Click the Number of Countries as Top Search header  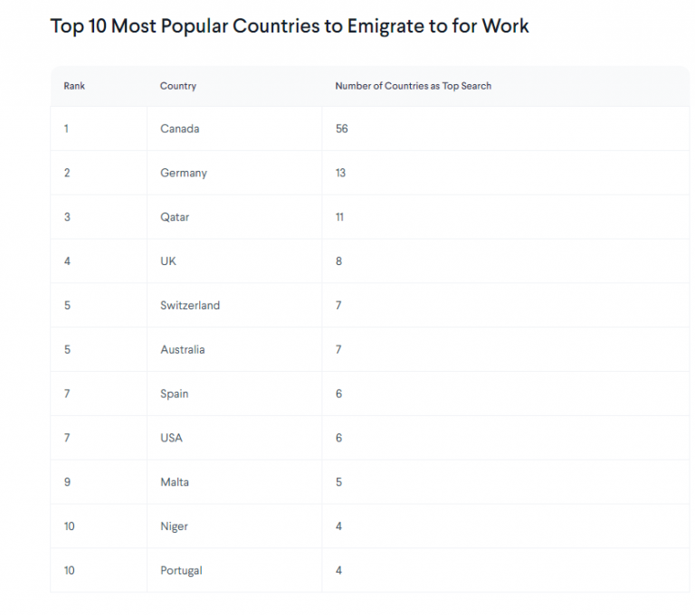(x=413, y=86)
